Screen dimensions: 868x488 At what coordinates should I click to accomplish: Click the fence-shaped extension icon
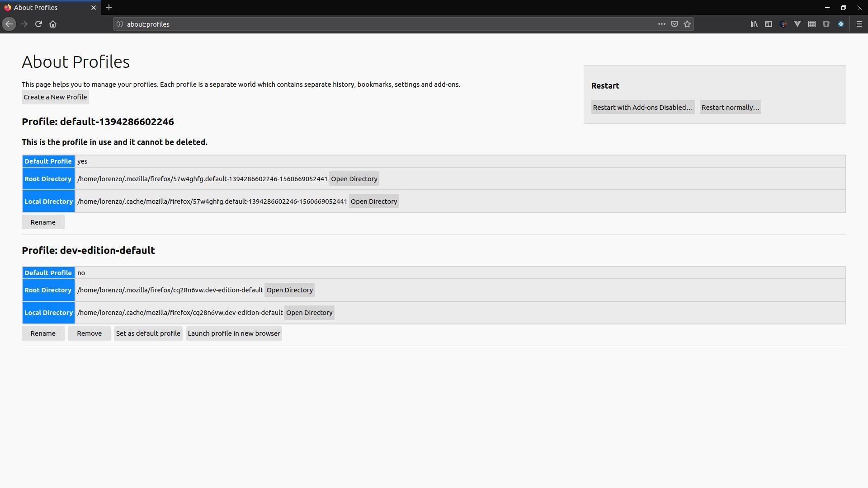point(812,24)
